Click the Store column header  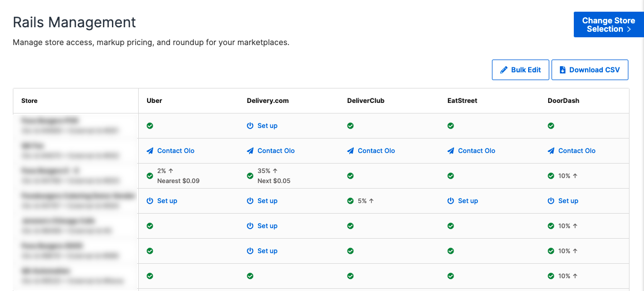[30, 101]
